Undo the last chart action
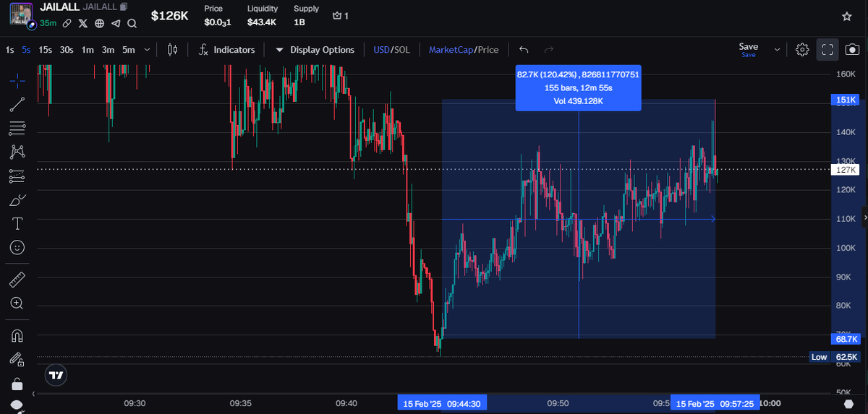 point(524,50)
